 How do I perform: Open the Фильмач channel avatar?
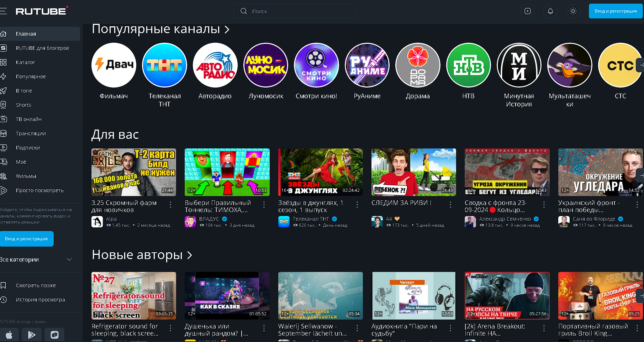pyautogui.click(x=114, y=65)
